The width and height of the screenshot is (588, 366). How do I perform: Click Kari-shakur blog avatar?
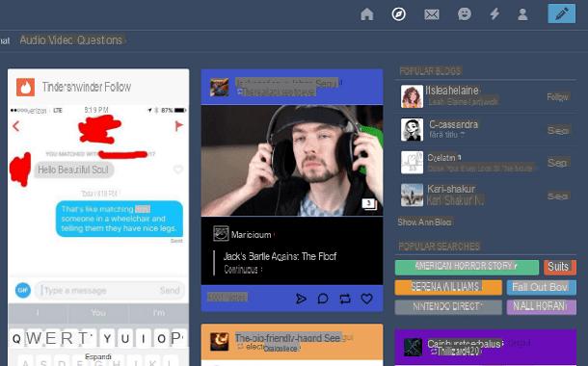coord(412,196)
